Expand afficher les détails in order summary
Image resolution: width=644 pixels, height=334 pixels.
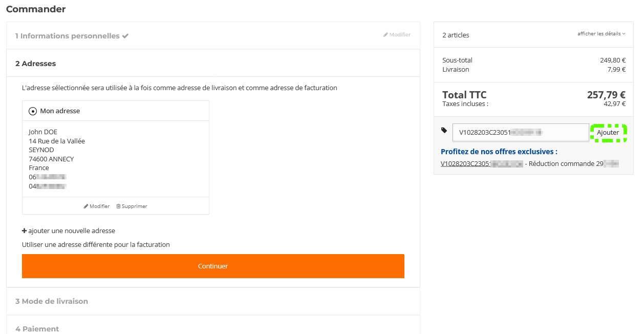coord(601,34)
